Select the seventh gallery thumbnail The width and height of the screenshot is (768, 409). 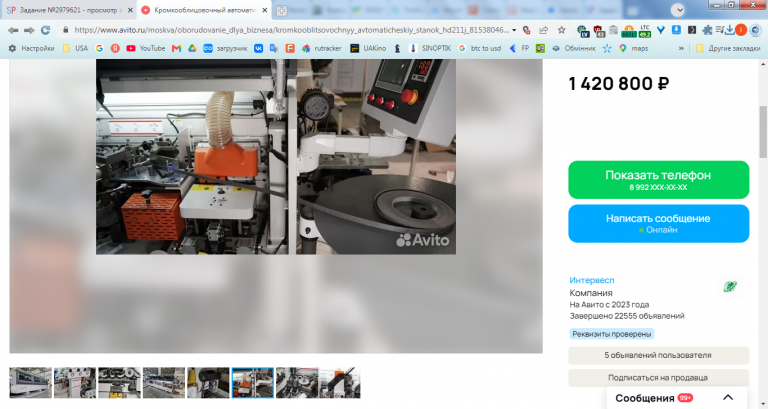[297, 383]
